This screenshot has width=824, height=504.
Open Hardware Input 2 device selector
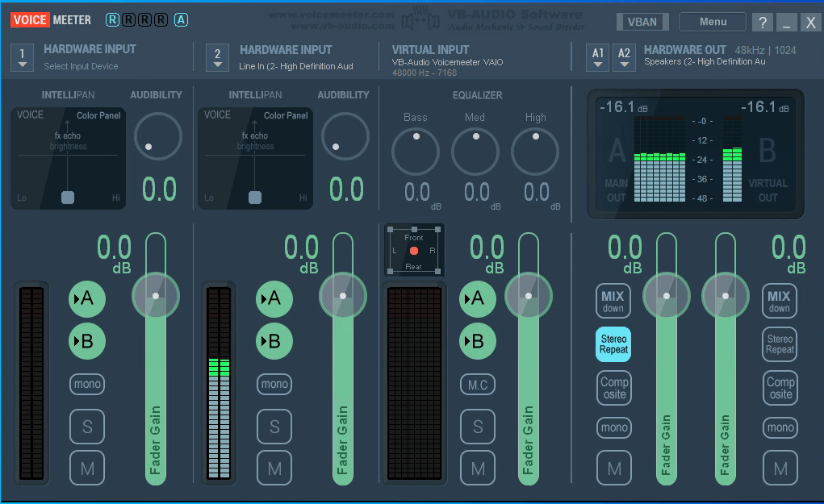coord(218,57)
